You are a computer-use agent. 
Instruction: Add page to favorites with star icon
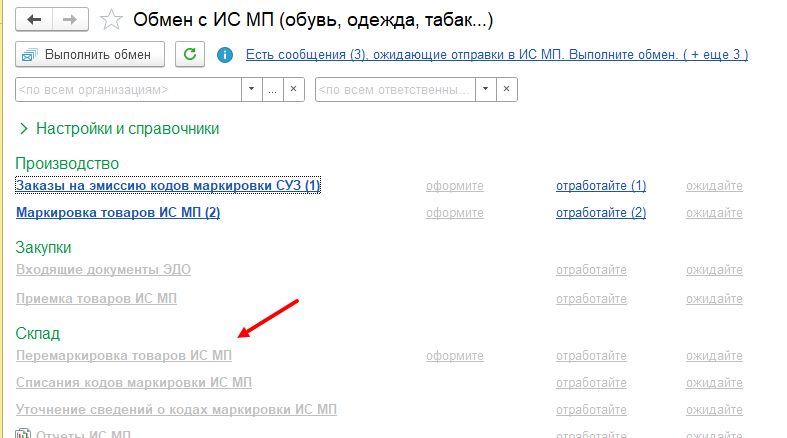pos(113,20)
